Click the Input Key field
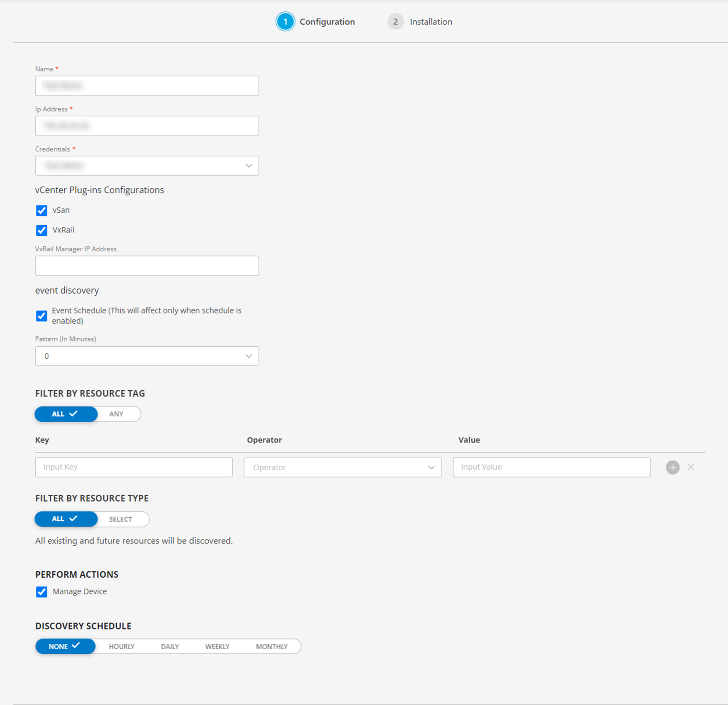 [134, 467]
